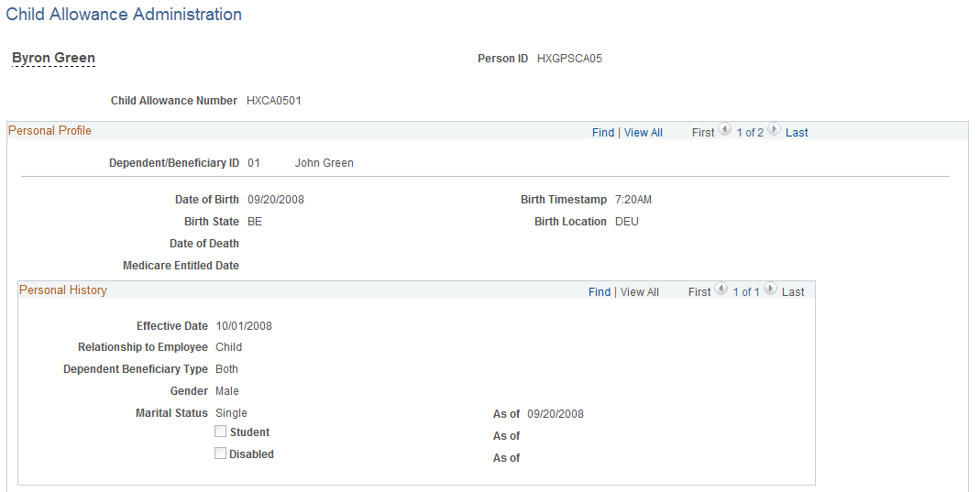Click Relationship to Employee value Child

[229, 347]
